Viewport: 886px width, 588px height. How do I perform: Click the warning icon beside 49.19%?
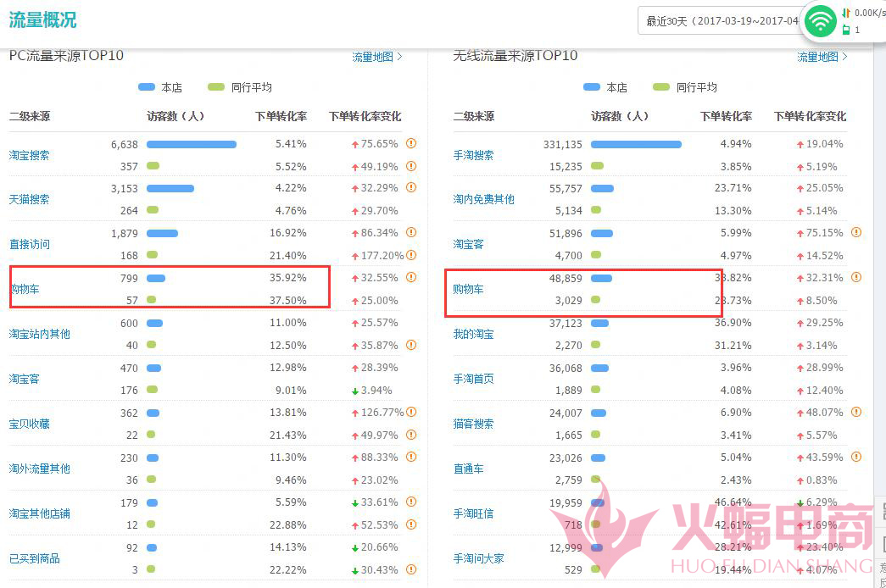point(411,166)
